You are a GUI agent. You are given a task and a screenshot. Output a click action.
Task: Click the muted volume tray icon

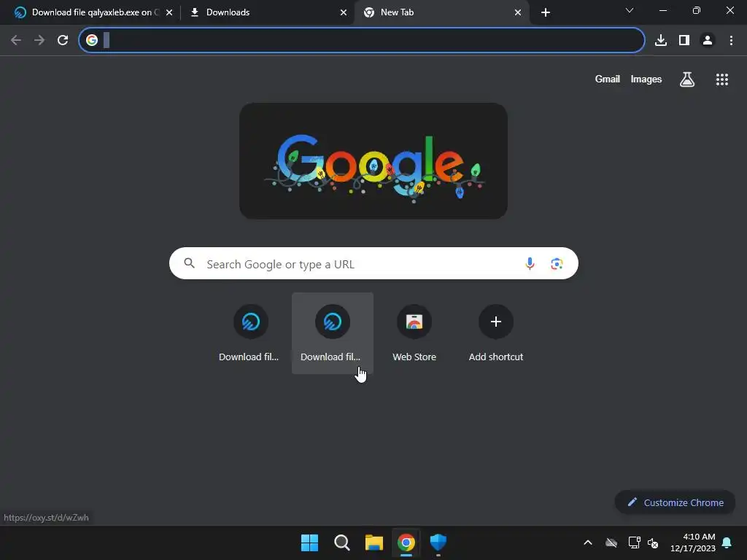pyautogui.click(x=653, y=542)
